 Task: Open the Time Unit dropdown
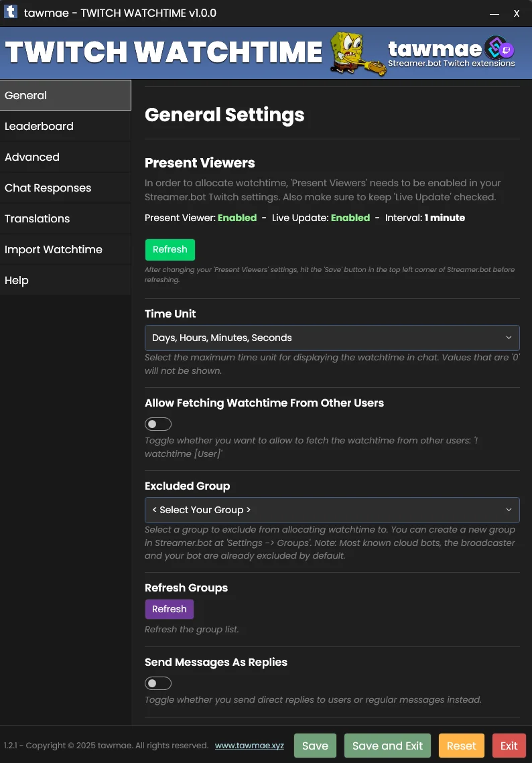pyautogui.click(x=332, y=338)
